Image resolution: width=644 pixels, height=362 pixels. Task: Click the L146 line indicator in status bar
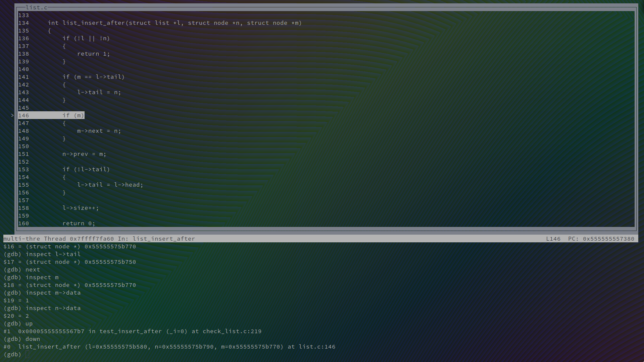(553, 239)
